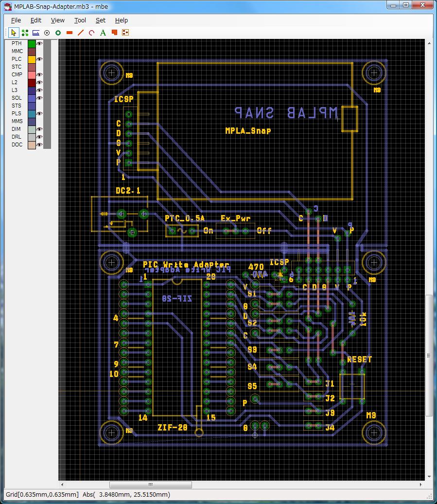Hide the PTH layer with its eye icon
This screenshot has height=504, width=437.
[39, 43]
